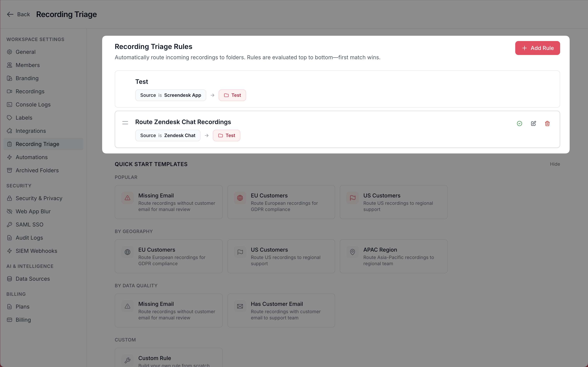Click the drag handle on the Zendesk rule
The image size is (588, 367).
(x=125, y=123)
